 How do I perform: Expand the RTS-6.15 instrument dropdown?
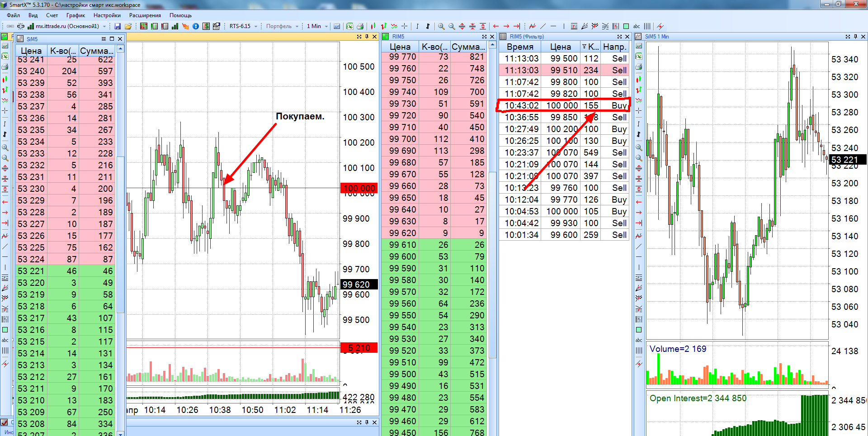[x=256, y=26]
